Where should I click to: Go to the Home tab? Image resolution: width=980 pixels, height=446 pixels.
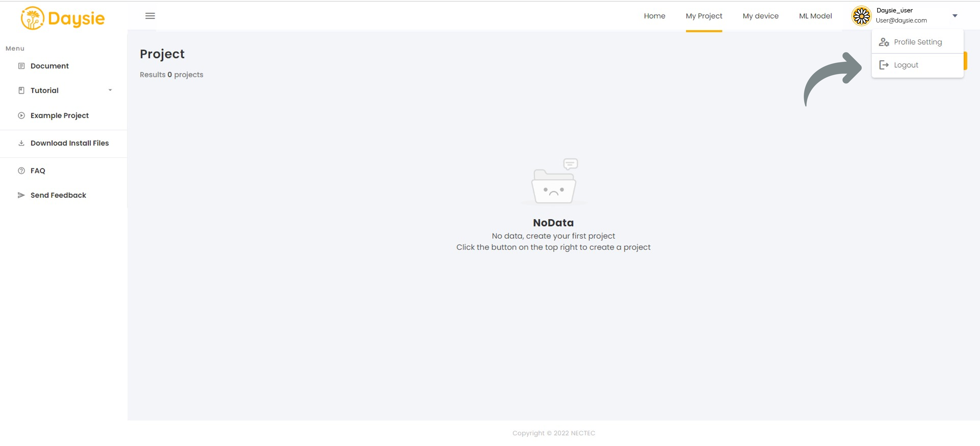(654, 16)
